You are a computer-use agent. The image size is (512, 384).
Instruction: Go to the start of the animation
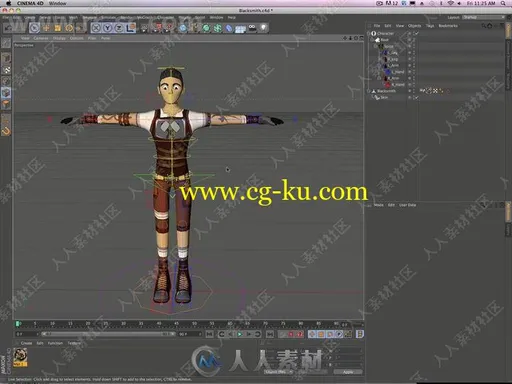(x=209, y=334)
